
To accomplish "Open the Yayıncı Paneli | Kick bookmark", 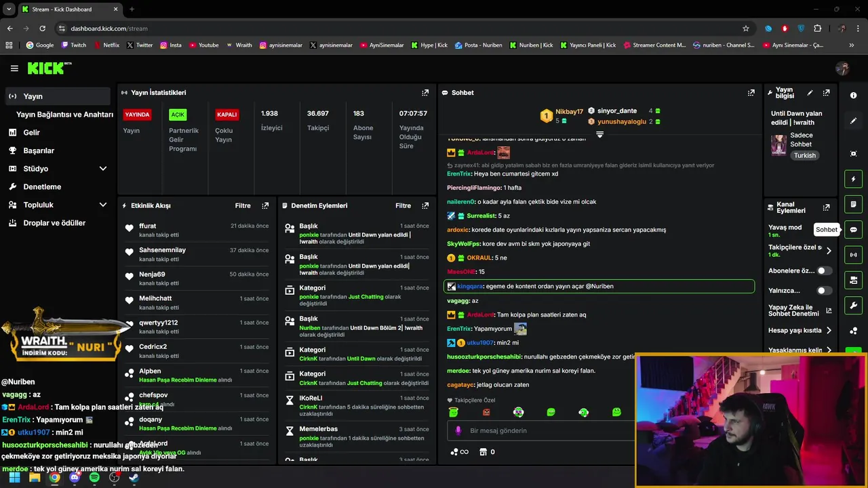I will 588,45.
